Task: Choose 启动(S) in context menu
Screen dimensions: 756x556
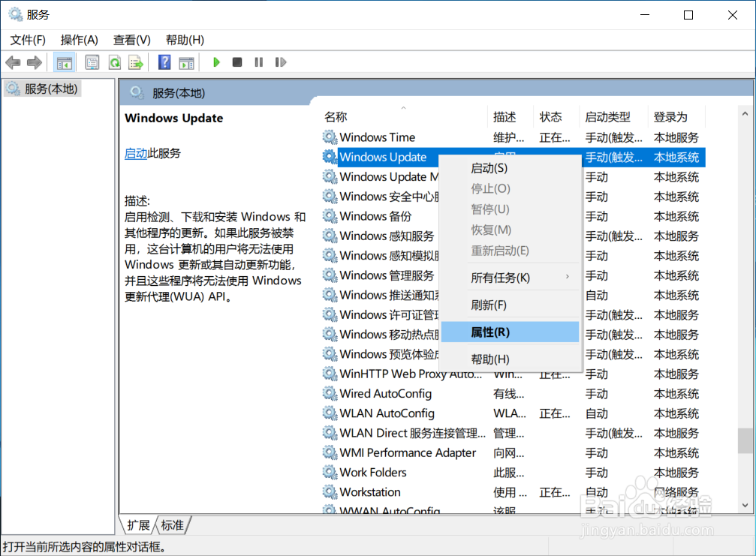Action: pyautogui.click(x=510, y=168)
